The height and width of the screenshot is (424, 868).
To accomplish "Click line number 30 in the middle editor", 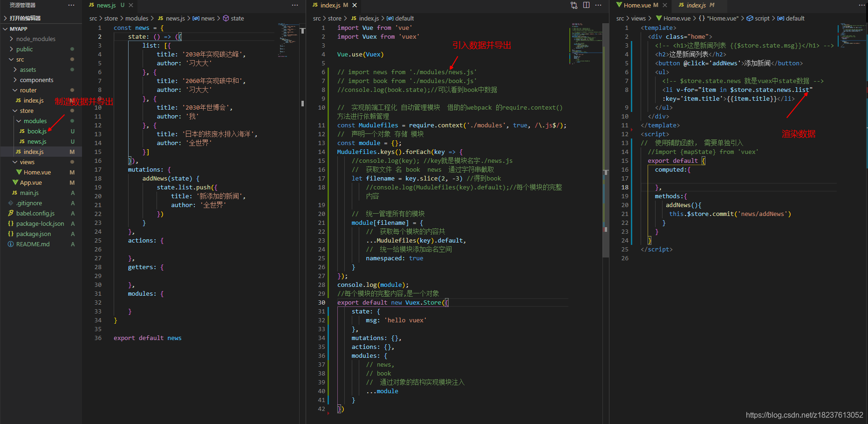I will (x=321, y=302).
